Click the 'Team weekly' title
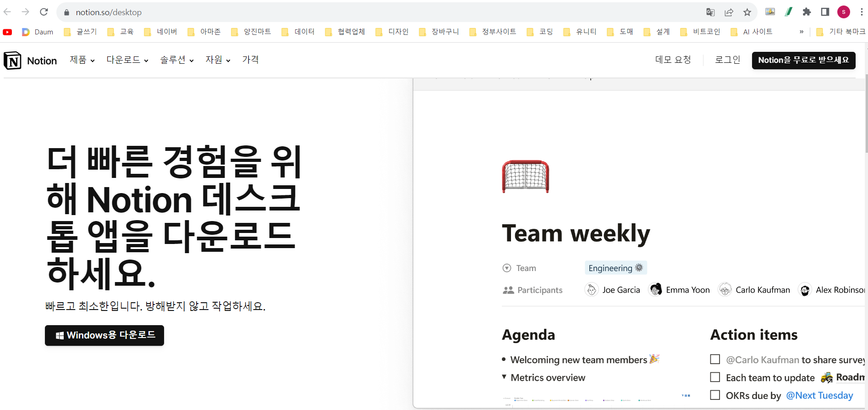This screenshot has height=410, width=868. (x=576, y=234)
